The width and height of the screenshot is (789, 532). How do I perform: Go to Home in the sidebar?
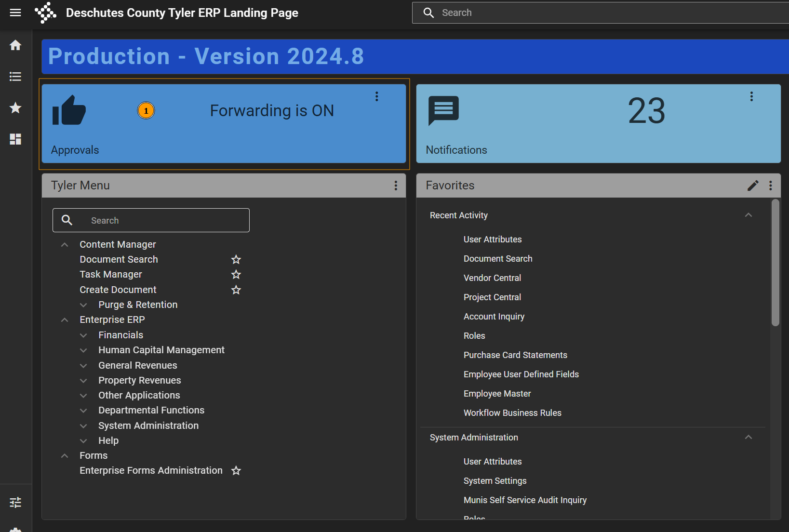coord(15,45)
